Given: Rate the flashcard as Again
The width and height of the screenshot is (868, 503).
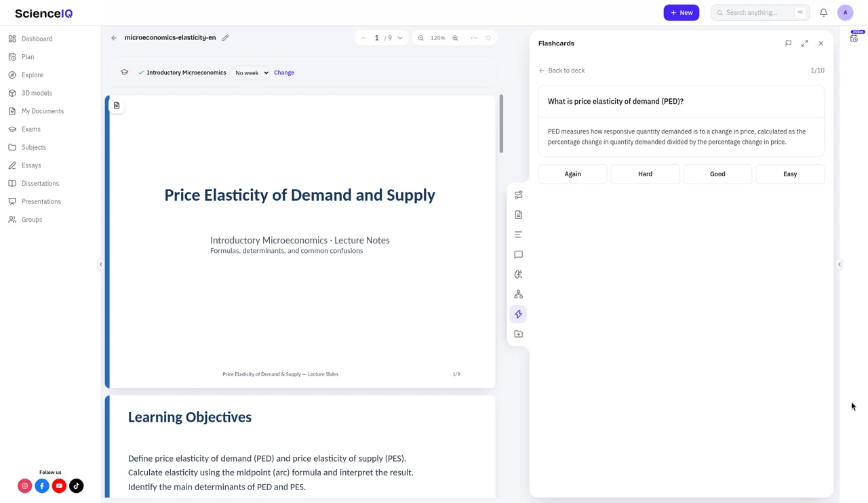Looking at the screenshot, I should 573,174.
